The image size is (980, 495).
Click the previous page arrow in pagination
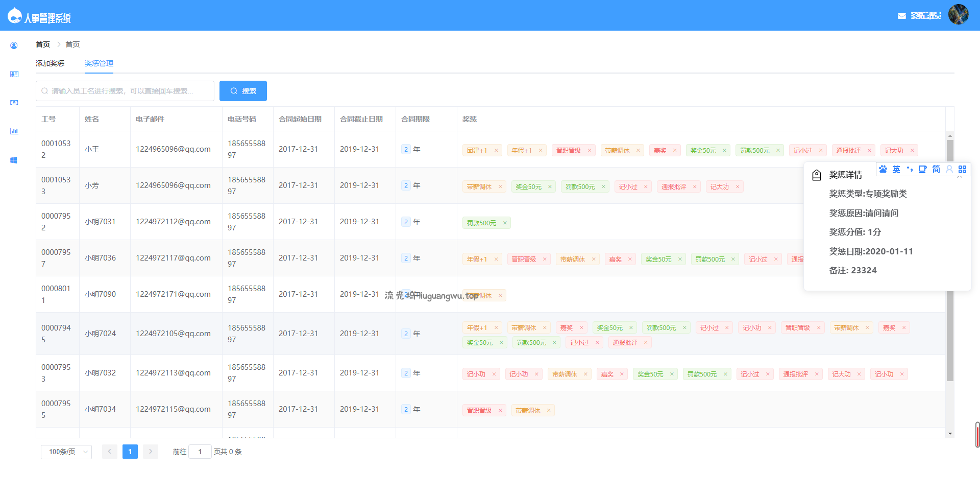[110, 452]
